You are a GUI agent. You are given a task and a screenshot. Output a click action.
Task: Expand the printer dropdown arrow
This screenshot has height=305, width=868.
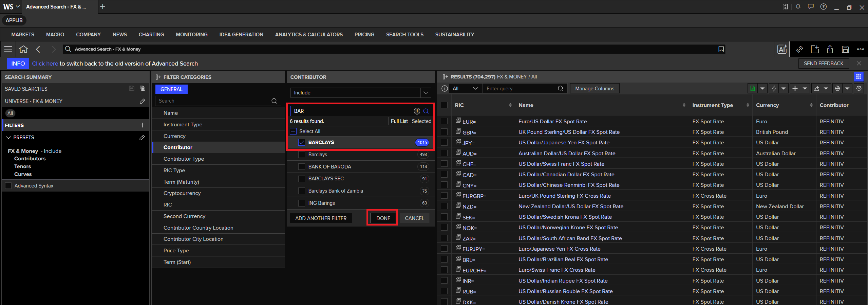[x=847, y=89]
